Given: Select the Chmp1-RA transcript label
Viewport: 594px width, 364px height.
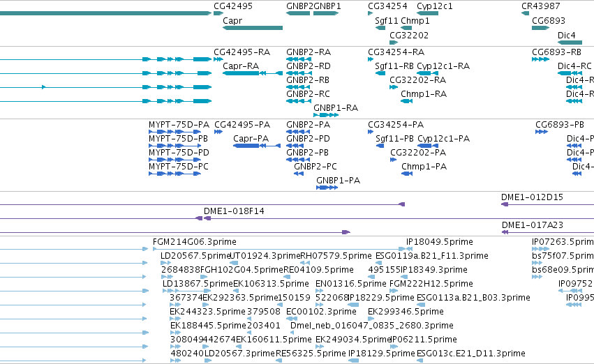Looking at the screenshot, I should tap(424, 94).
